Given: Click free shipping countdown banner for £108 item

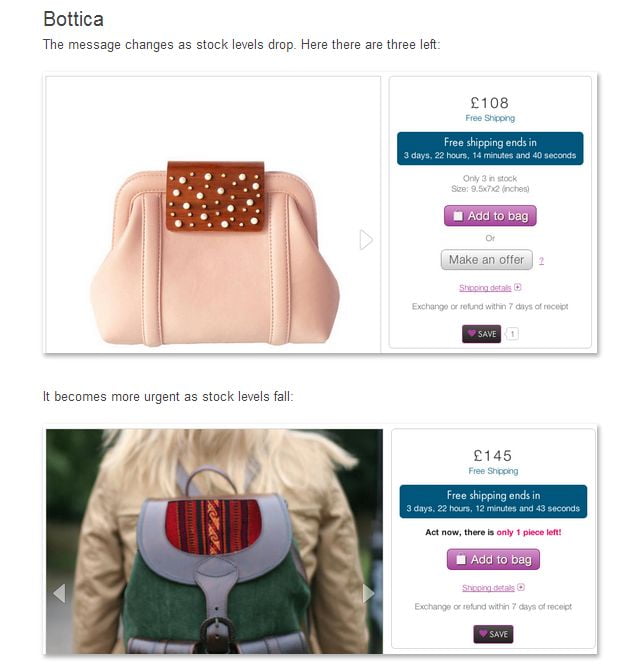Looking at the screenshot, I should 490,148.
